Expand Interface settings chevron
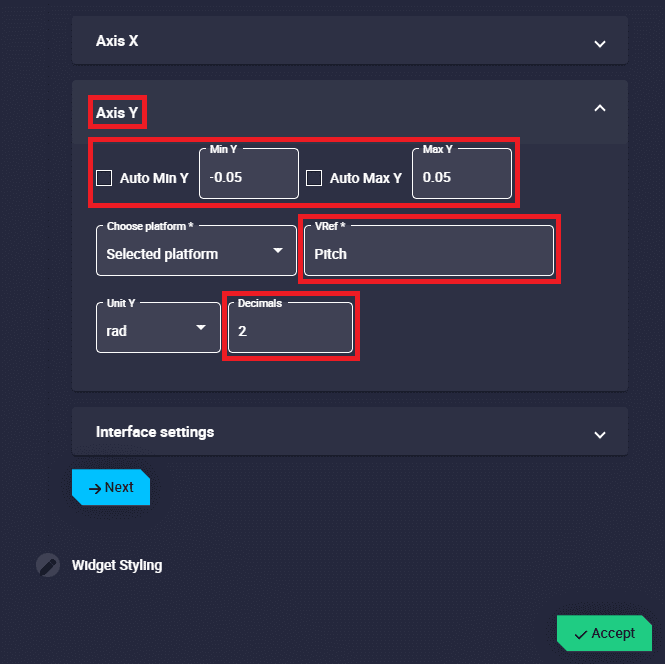Viewport: 665px width, 664px height. coord(600,434)
